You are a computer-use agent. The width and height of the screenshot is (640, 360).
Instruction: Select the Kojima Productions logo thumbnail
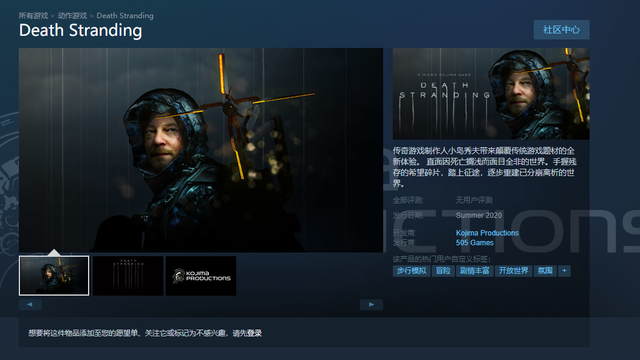pyautogui.click(x=201, y=276)
